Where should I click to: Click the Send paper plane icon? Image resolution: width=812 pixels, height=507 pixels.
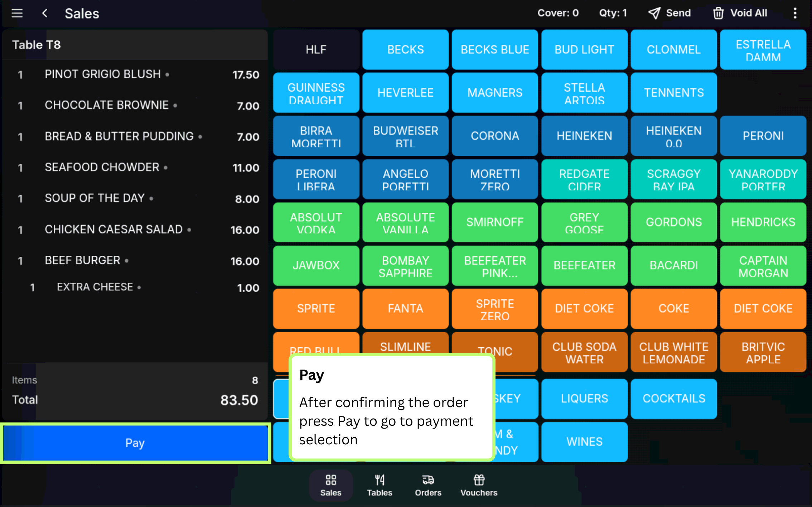654,13
